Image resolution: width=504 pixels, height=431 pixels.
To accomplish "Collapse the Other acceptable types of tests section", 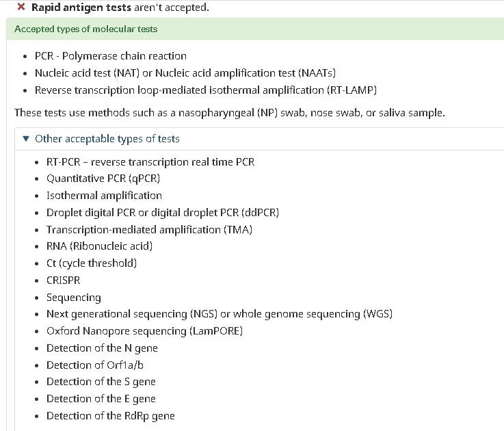I will [x=107, y=139].
